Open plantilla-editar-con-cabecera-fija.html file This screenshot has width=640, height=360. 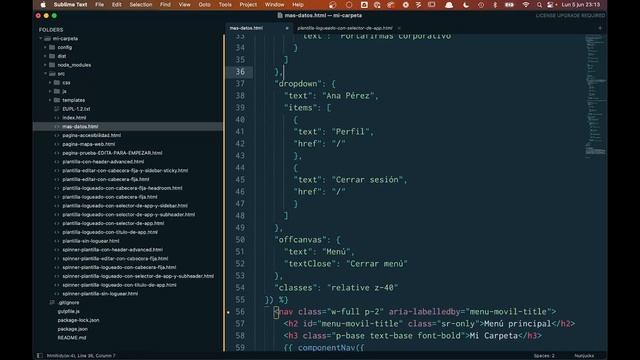pos(106,179)
